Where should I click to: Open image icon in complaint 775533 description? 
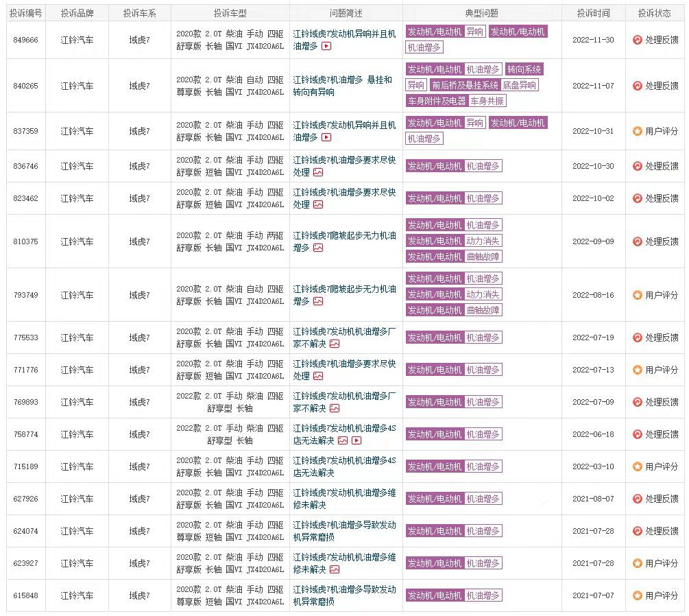click(335, 344)
